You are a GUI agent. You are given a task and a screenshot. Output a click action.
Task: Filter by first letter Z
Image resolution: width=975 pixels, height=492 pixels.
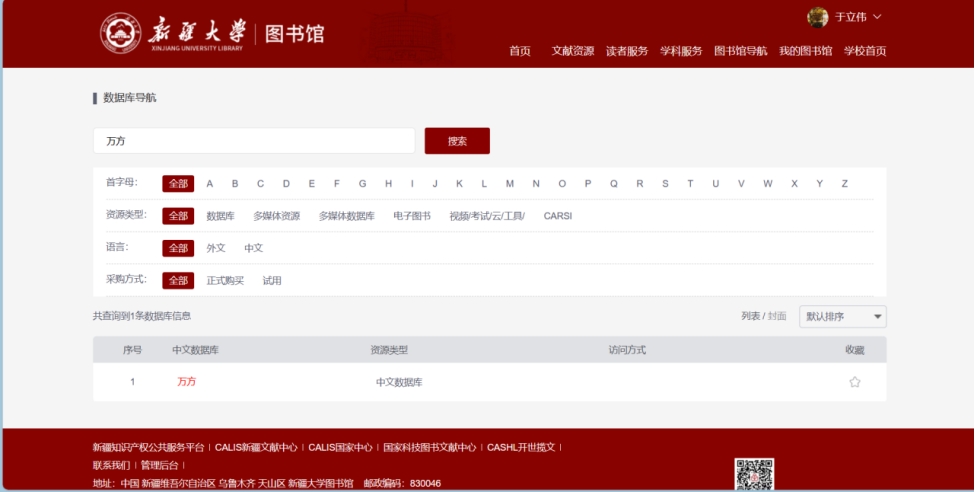click(844, 183)
